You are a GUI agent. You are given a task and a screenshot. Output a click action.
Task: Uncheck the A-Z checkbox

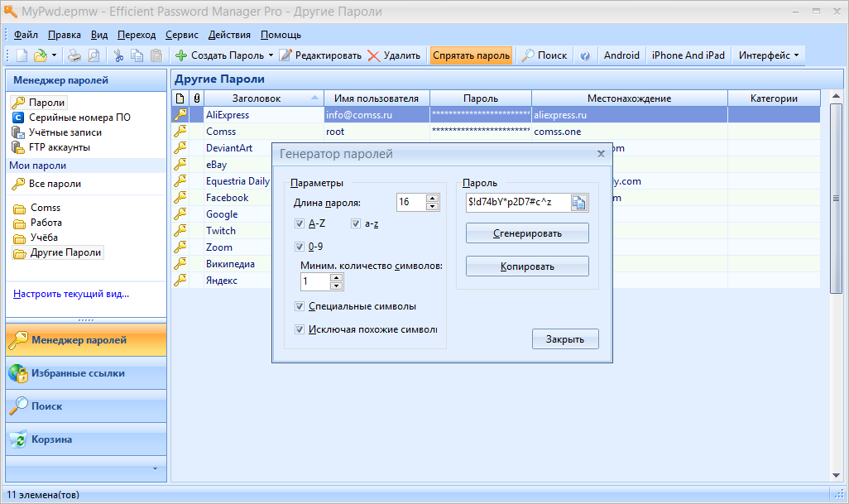click(299, 223)
